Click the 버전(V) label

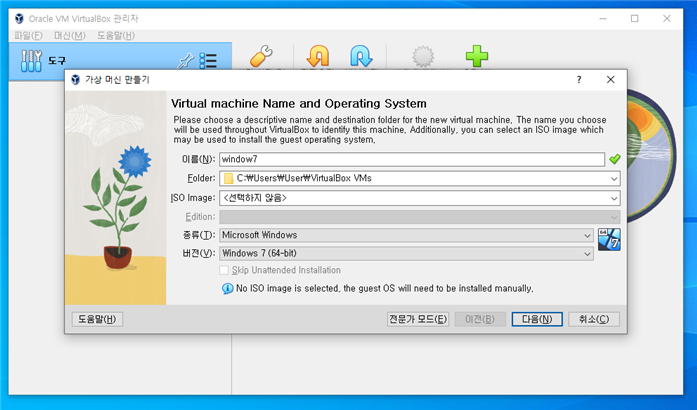[x=199, y=253]
